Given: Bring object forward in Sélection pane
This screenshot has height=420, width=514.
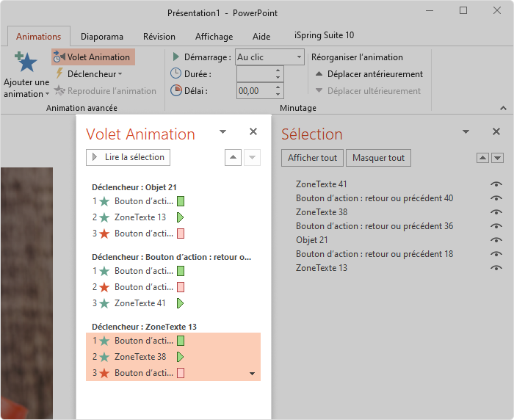Looking at the screenshot, I should pyautogui.click(x=482, y=158).
